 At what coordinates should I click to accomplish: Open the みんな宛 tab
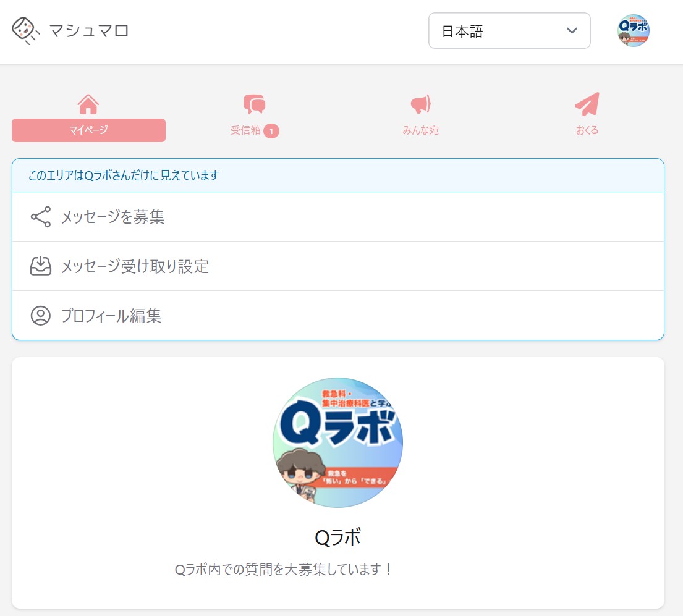(x=420, y=130)
